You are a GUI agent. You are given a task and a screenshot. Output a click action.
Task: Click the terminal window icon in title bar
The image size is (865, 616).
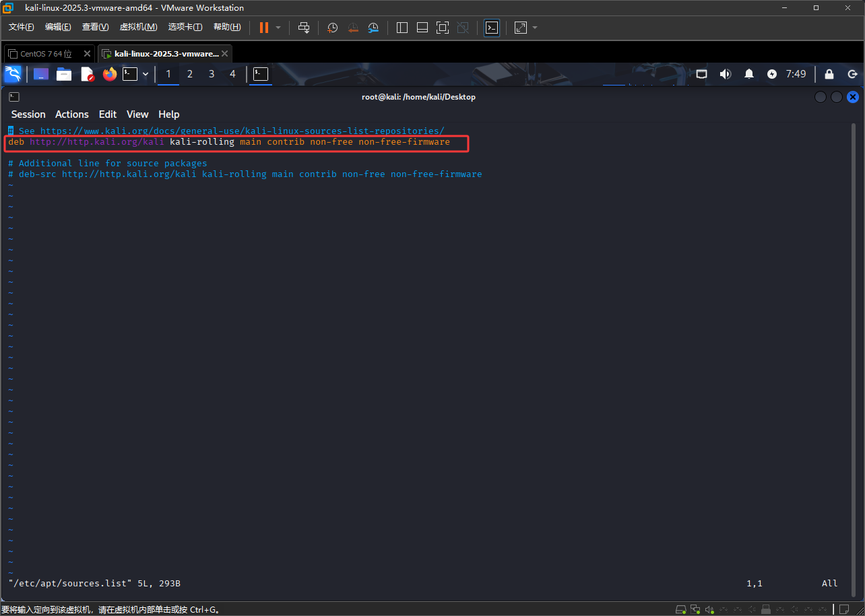14,97
